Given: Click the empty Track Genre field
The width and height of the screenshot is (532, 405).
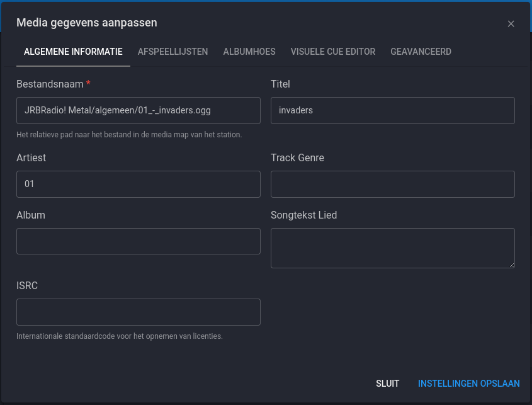Looking at the screenshot, I should click(392, 184).
